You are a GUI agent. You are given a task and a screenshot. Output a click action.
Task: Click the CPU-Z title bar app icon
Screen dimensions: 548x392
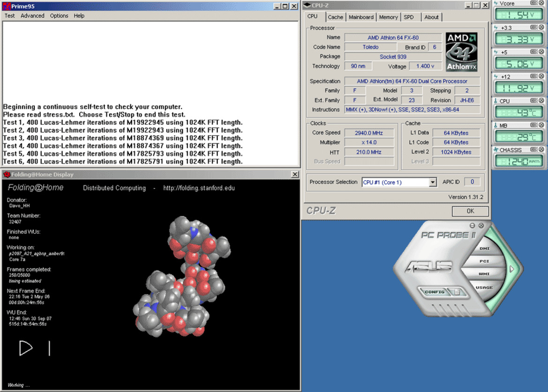tap(307, 5)
